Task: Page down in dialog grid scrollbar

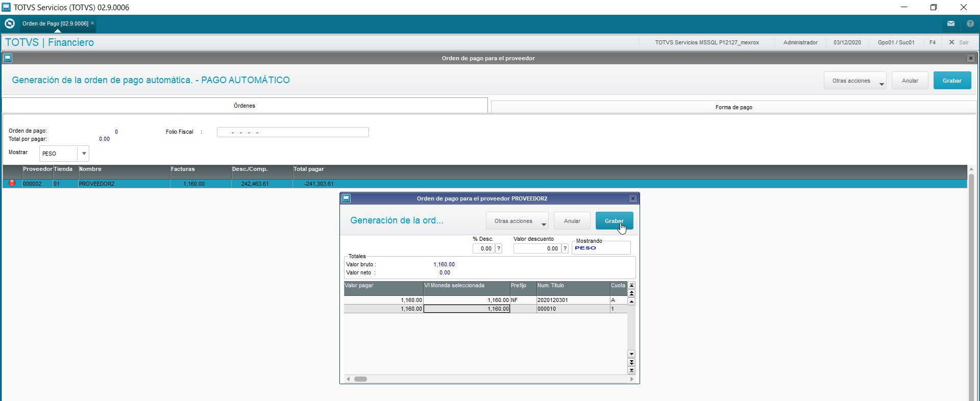Action: coord(631,362)
